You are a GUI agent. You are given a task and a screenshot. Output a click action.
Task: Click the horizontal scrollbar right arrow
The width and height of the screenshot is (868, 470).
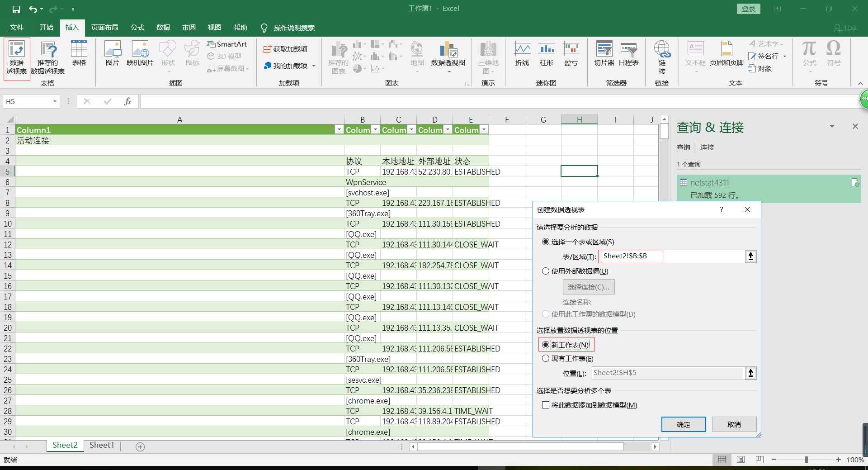coord(655,447)
